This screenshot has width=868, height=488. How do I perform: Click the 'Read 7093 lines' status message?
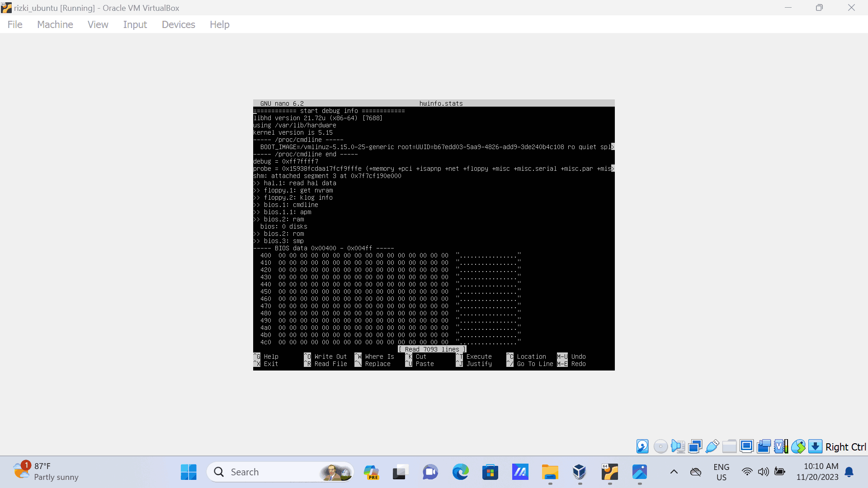(432, 349)
